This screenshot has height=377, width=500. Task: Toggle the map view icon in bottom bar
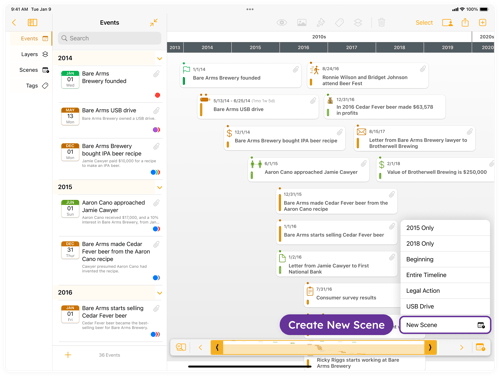(x=181, y=347)
